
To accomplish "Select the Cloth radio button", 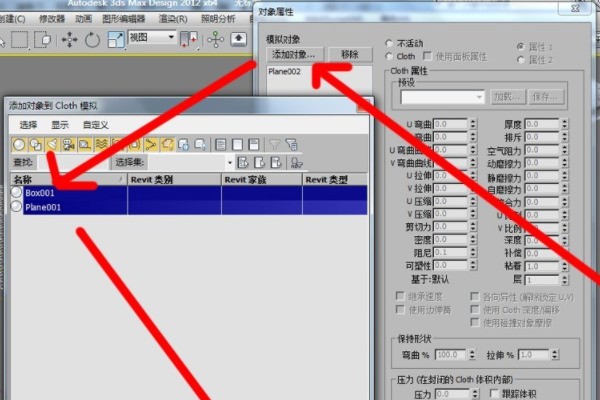I will (x=389, y=57).
